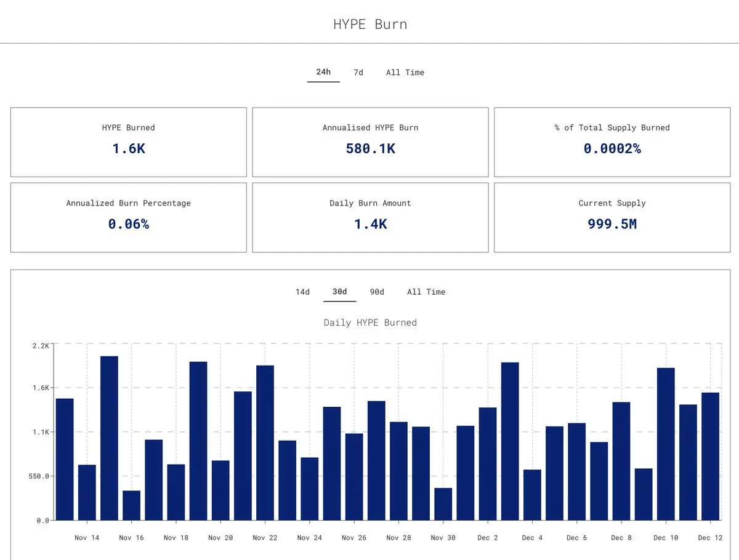Screen dimensions: 739x560
Task: Click the 'Current Supply' label
Action: [x=612, y=203]
